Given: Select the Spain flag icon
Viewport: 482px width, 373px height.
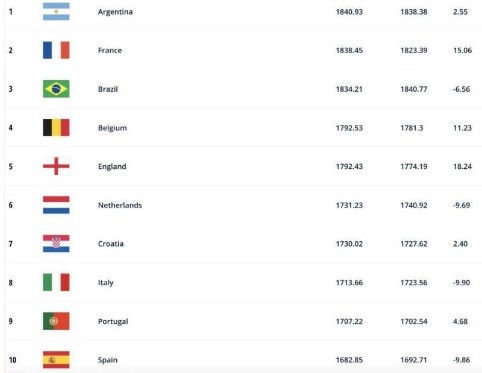Looking at the screenshot, I should click(56, 360).
